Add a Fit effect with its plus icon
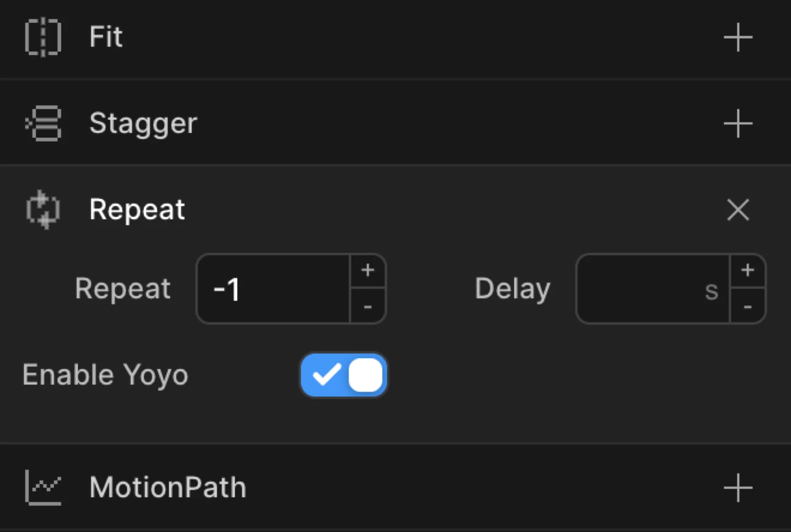This screenshot has height=532, width=791. [738, 37]
